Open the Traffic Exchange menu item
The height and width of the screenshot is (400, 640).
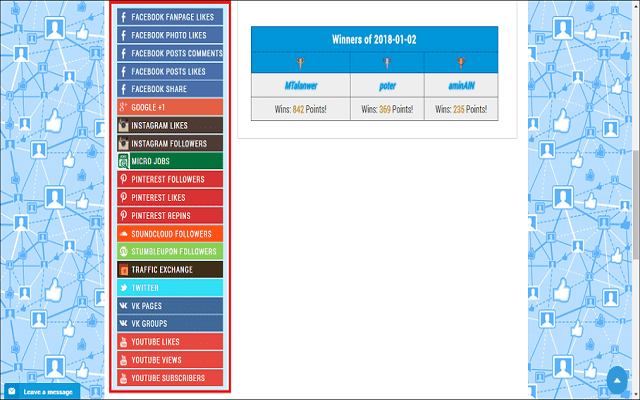coord(169,269)
